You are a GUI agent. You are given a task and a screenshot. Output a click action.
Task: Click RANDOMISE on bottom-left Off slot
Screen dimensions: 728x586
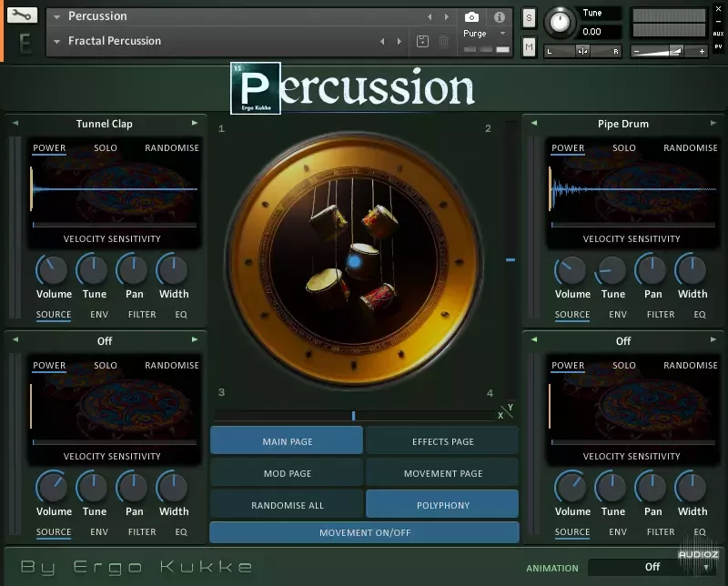[172, 366]
